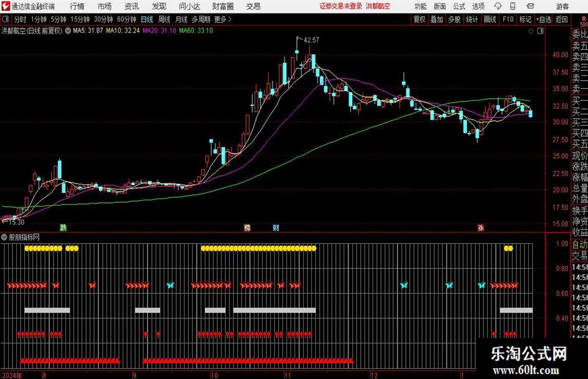Click the 复权 toolbar button

[x=419, y=19]
